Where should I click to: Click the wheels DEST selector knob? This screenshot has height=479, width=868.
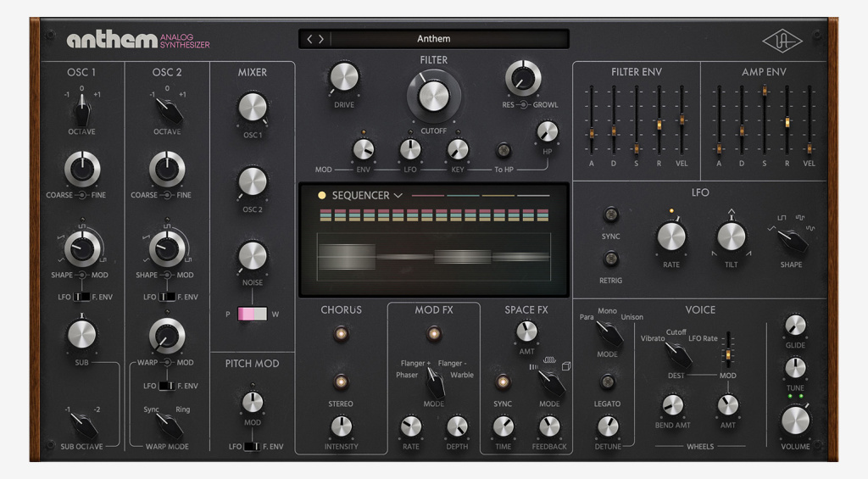click(678, 355)
